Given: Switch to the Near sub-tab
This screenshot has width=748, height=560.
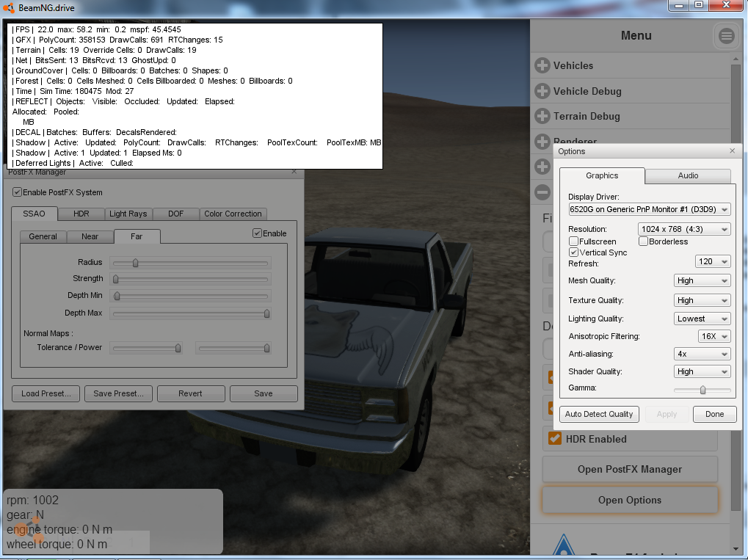Looking at the screenshot, I should coord(90,236).
